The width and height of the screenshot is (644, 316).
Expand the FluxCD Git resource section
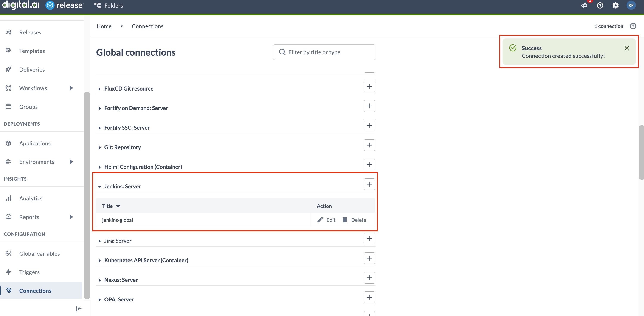click(99, 89)
